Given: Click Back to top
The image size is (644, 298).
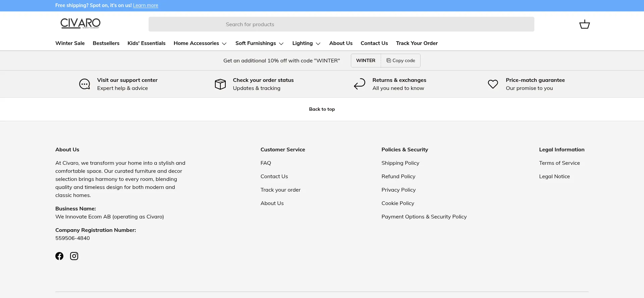Looking at the screenshot, I should pyautogui.click(x=322, y=109).
